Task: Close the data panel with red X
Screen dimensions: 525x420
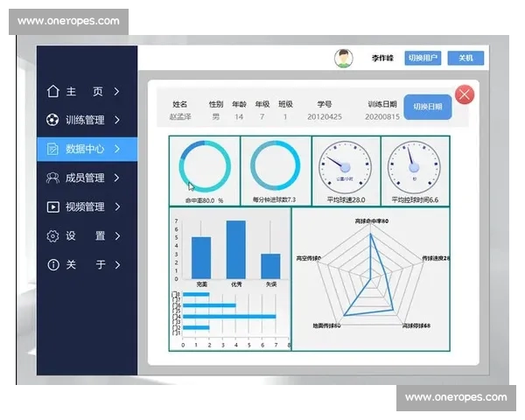Action: tap(465, 94)
